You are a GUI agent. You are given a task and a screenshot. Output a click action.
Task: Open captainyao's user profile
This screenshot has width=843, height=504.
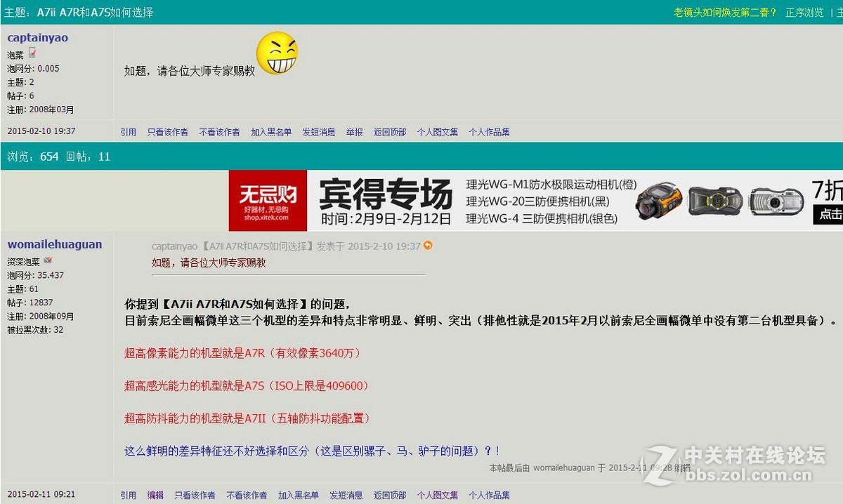(38, 37)
